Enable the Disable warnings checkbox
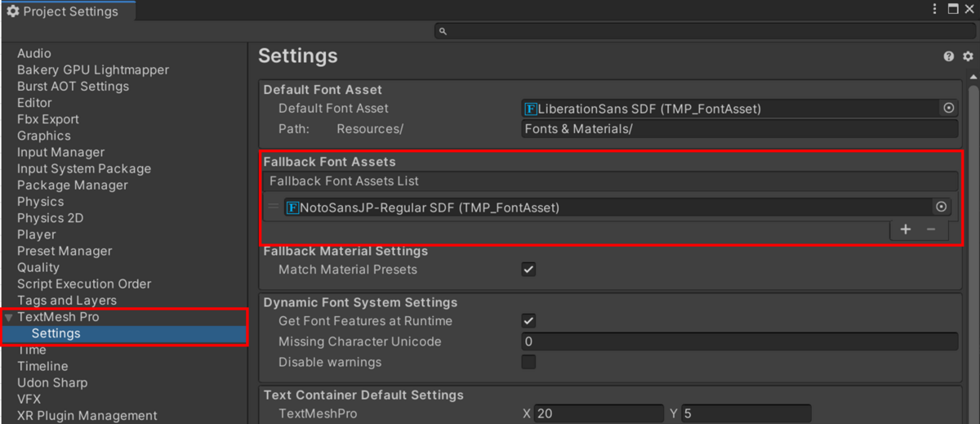Screen dimensions: 980x424 tap(528, 362)
